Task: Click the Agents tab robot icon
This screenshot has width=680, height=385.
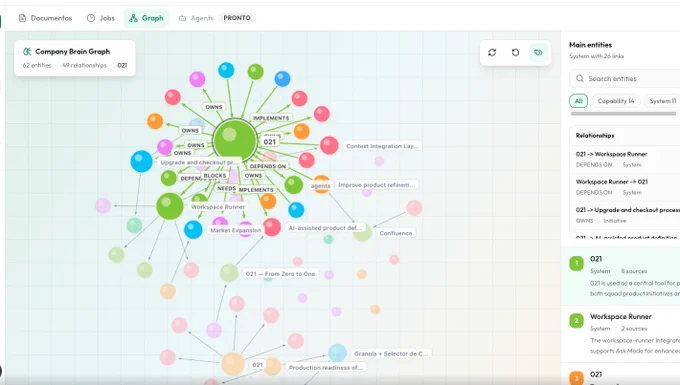Action: [x=183, y=18]
